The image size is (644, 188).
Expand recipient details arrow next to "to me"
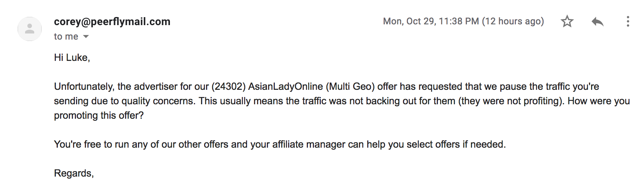point(86,37)
